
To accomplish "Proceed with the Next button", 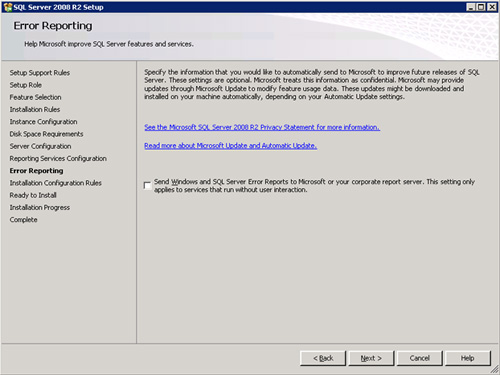I will 371,358.
